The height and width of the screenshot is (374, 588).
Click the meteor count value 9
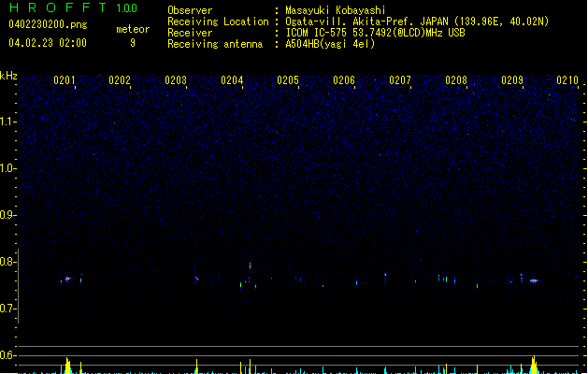[x=133, y=43]
